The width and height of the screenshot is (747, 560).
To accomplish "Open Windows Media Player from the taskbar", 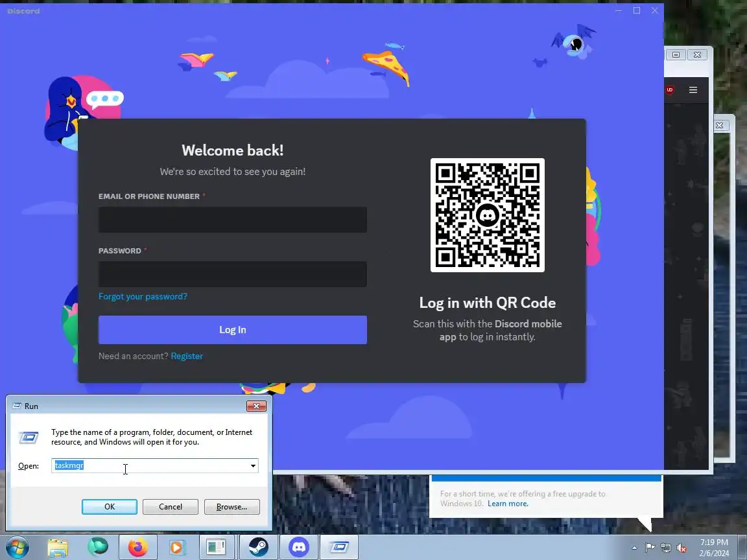I will tap(176, 548).
